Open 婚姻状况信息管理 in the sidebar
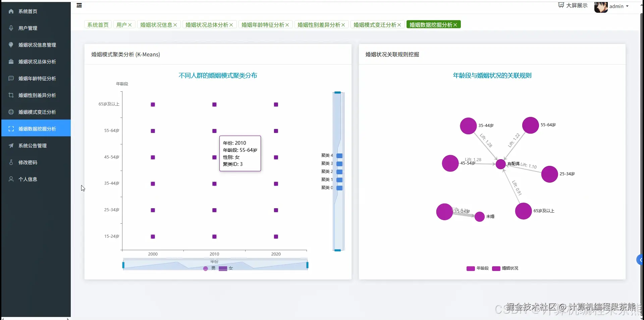Image resolution: width=644 pixels, height=320 pixels. pos(36,45)
